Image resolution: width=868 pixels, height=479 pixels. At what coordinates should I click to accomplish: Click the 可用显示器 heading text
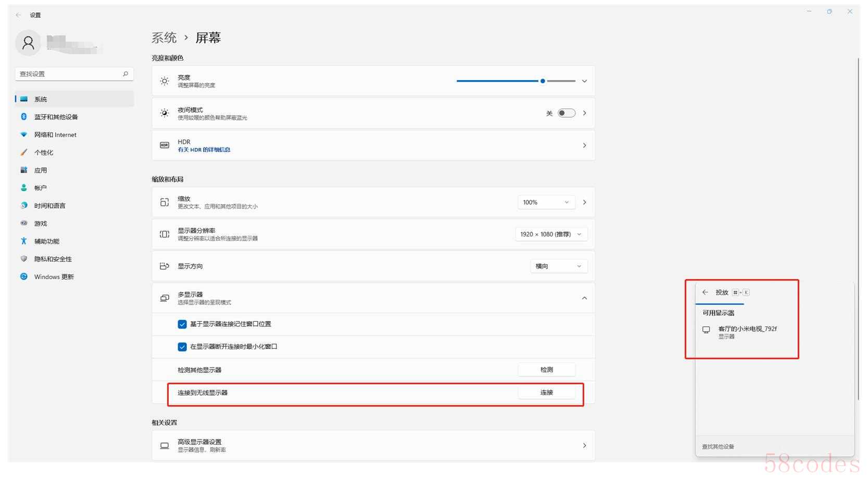(x=718, y=313)
